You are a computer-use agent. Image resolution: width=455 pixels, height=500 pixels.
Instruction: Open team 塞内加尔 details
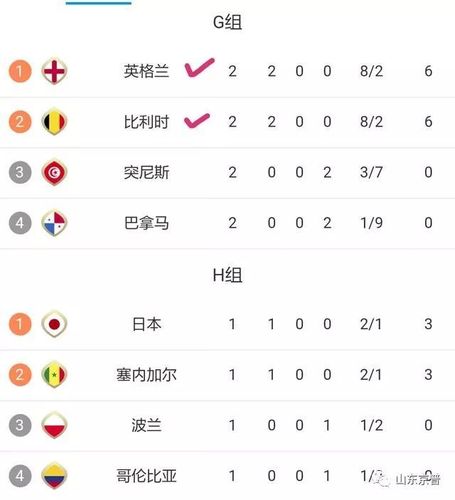point(146,375)
